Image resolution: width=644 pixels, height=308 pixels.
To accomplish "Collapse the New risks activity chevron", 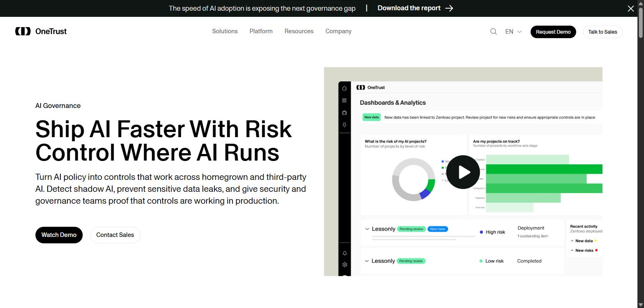I will [x=572, y=251].
